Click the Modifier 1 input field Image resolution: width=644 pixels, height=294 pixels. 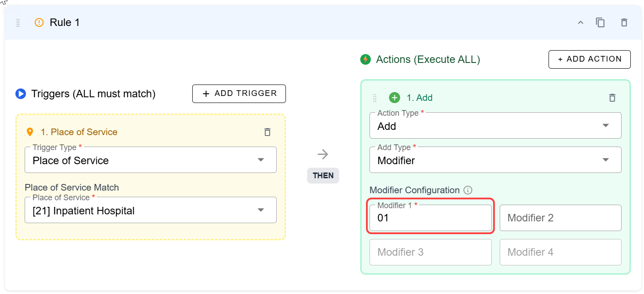pyautogui.click(x=430, y=218)
